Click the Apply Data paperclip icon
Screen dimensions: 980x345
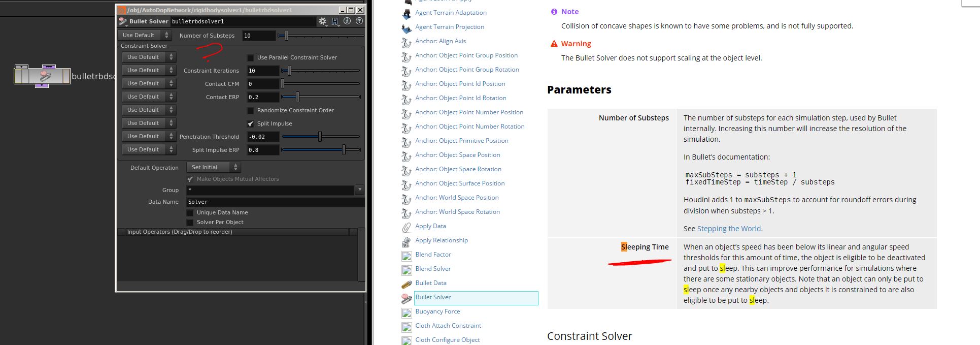pos(407,227)
